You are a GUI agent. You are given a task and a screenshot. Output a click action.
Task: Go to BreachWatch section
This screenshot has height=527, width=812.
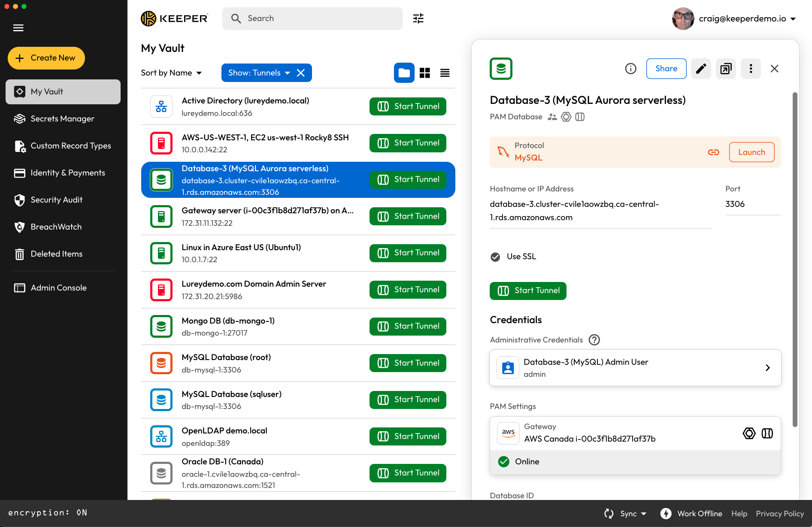(56, 227)
